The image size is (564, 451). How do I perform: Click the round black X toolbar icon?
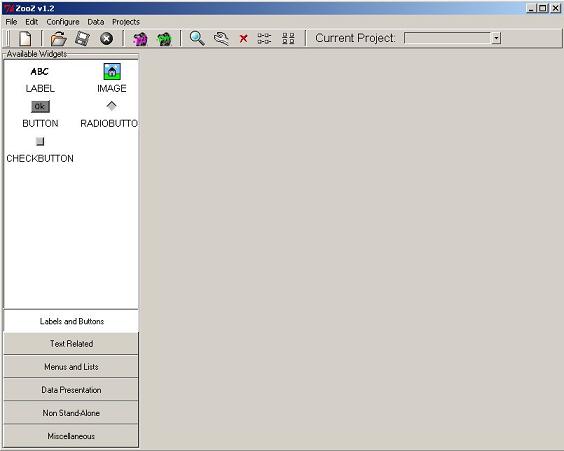coord(106,38)
